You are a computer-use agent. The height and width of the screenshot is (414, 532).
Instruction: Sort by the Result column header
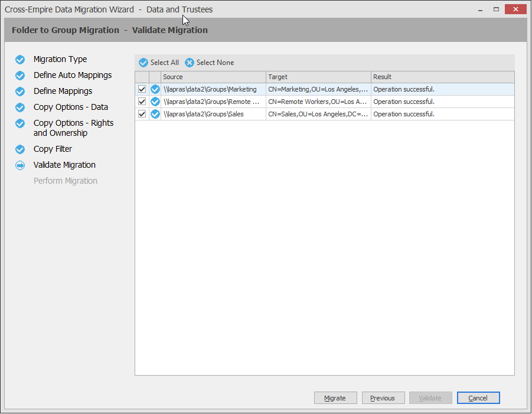(442, 77)
